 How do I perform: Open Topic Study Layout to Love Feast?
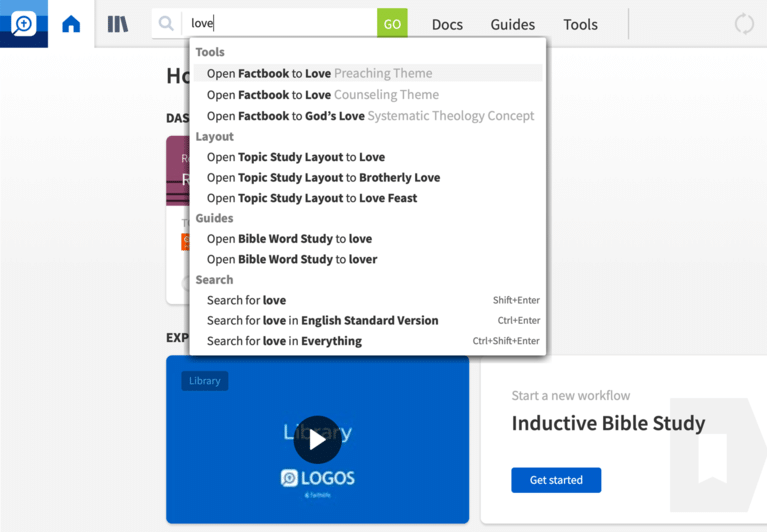(x=312, y=198)
